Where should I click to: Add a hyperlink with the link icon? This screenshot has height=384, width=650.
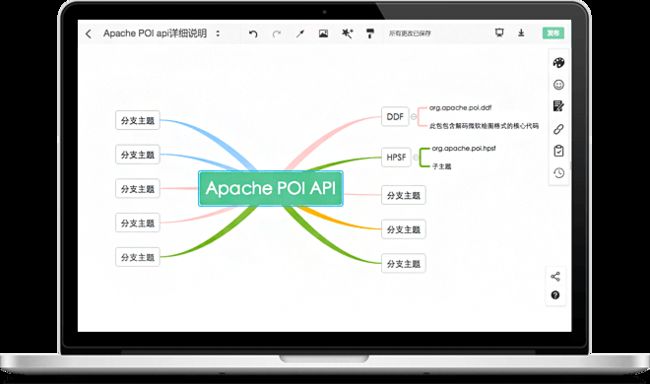point(559,129)
